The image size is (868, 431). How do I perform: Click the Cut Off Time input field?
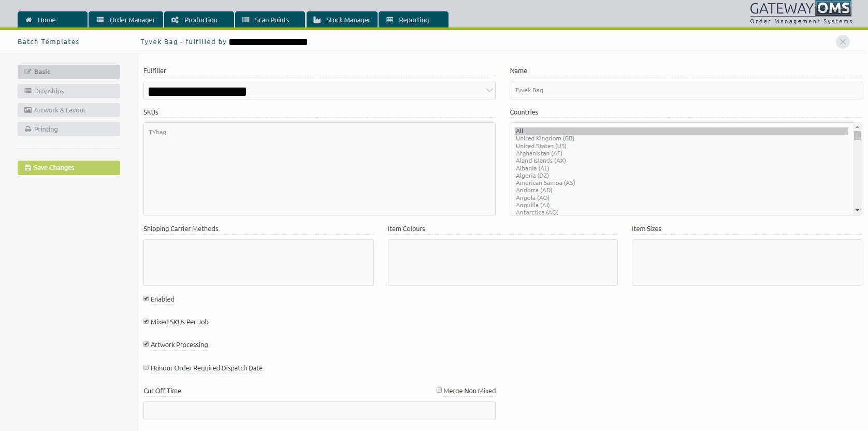coord(319,411)
